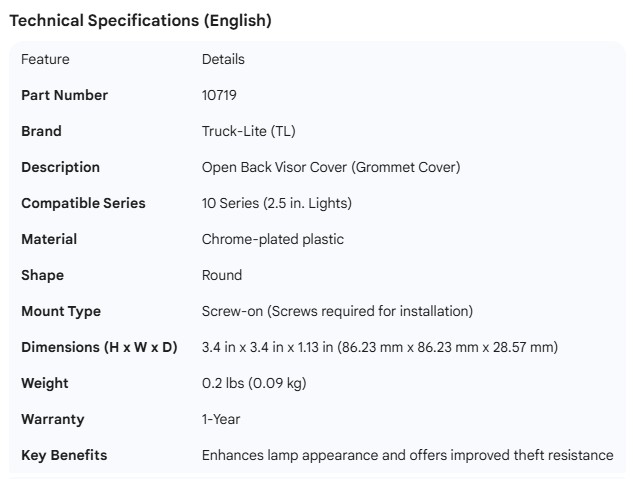
Task: Select the 10 Series (2.5 in. Lights) value
Action: 276,203
